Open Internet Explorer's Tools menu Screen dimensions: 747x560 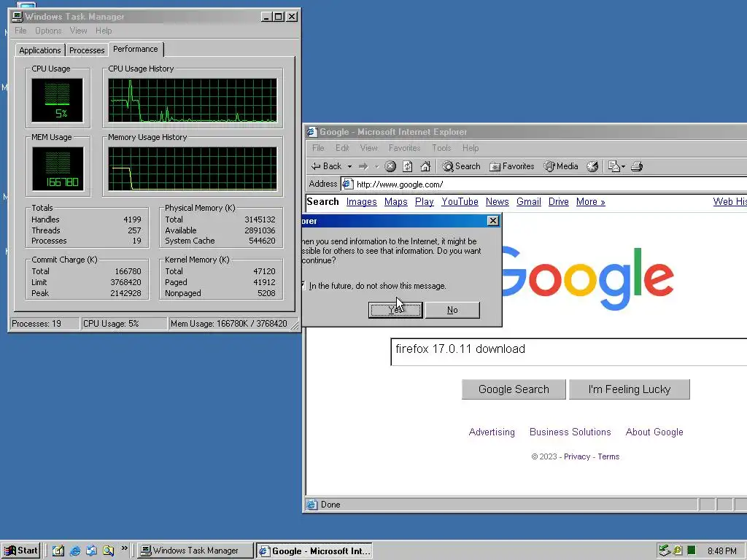[441, 148]
